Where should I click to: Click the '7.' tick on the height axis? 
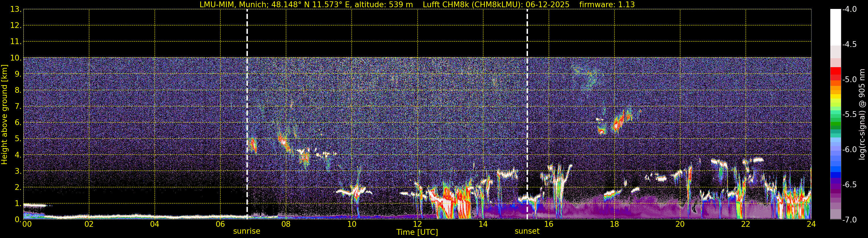[x=18, y=107]
